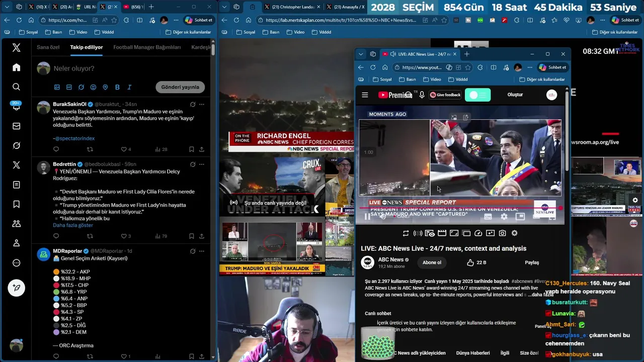This screenshot has width=644, height=362.
Task: Open the X Home icon in sidebar
Action: [x=17, y=67]
